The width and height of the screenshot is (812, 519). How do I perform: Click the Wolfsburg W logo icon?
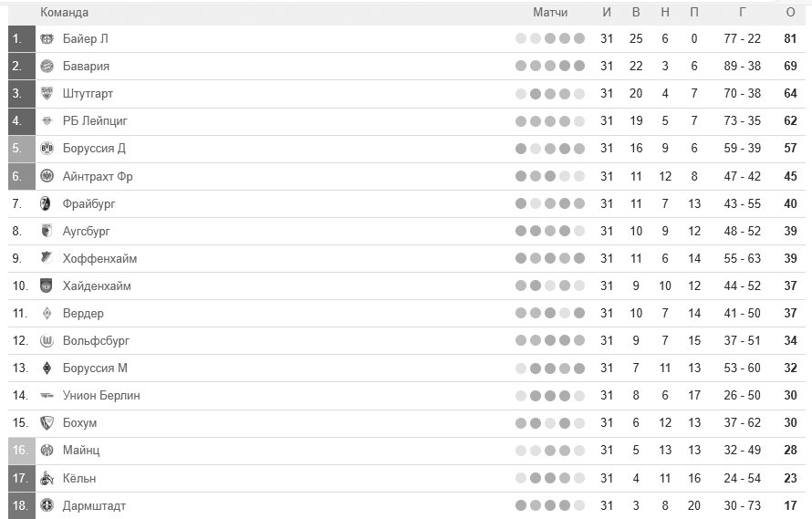click(47, 340)
